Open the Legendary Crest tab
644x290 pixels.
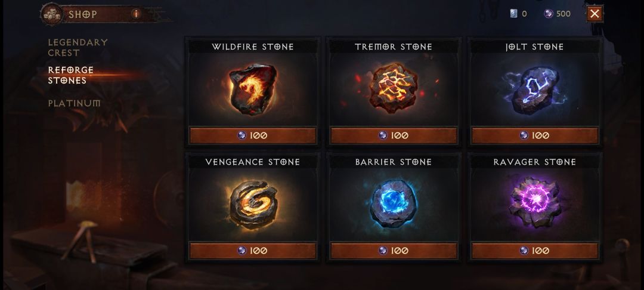(78, 47)
